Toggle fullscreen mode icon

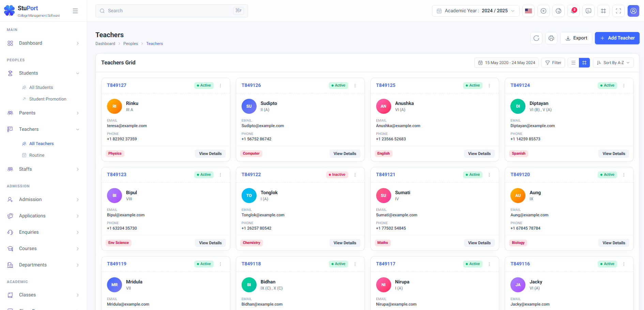(x=618, y=11)
